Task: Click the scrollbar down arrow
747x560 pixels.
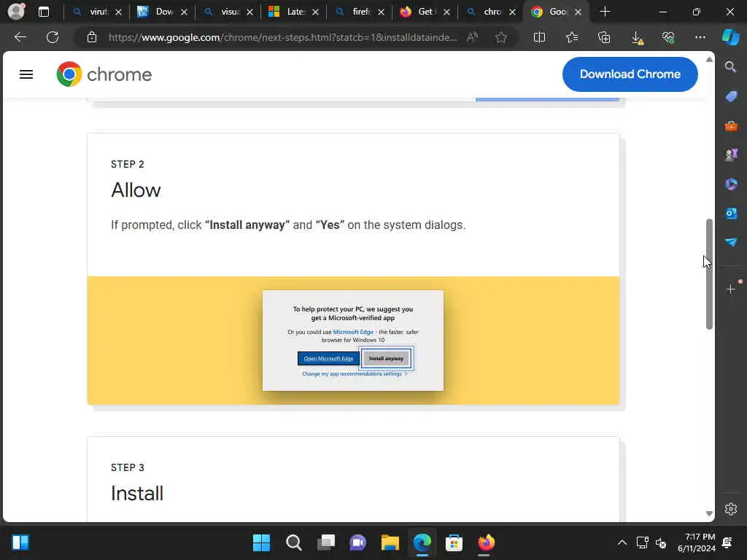Action: point(709,513)
